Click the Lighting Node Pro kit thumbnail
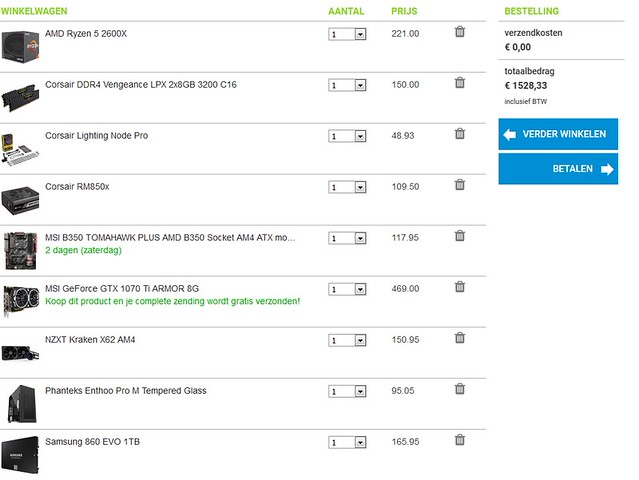 coord(20,149)
